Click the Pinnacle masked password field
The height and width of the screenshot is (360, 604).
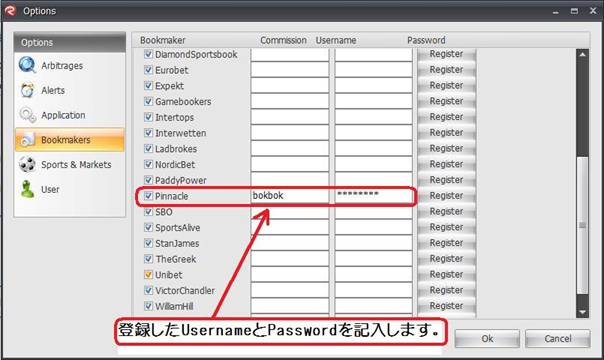373,196
